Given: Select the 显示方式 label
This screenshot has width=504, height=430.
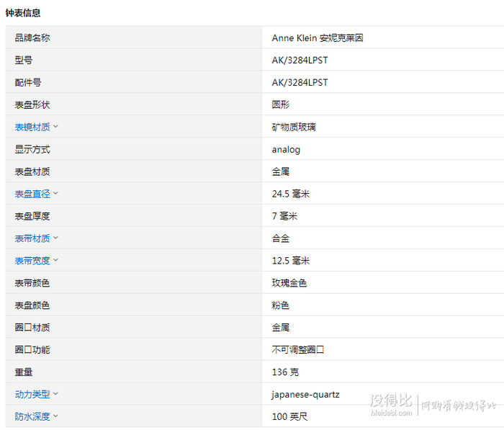Looking at the screenshot, I should tap(32, 149).
